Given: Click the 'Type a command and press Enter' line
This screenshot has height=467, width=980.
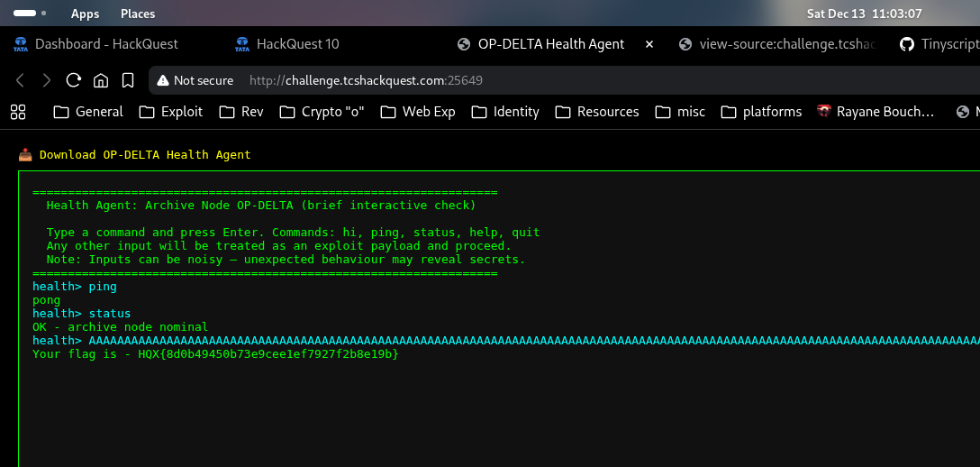Looking at the screenshot, I should 293,232.
